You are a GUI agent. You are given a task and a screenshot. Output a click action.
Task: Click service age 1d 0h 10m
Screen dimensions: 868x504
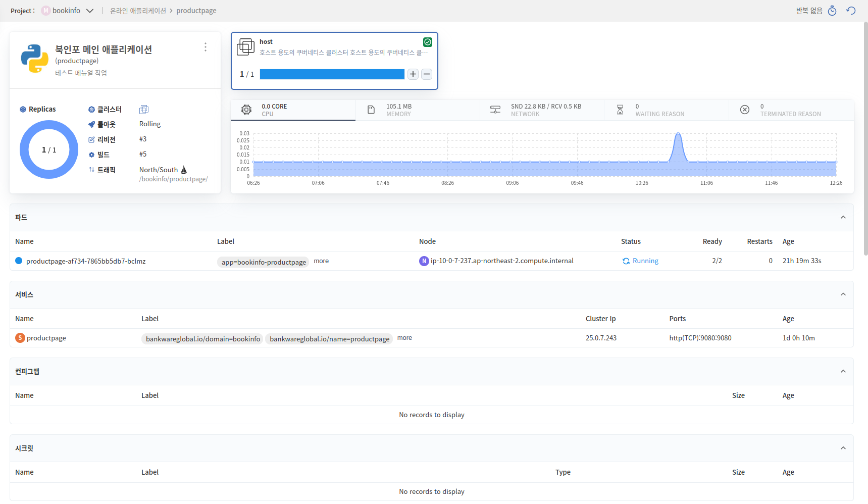799,338
